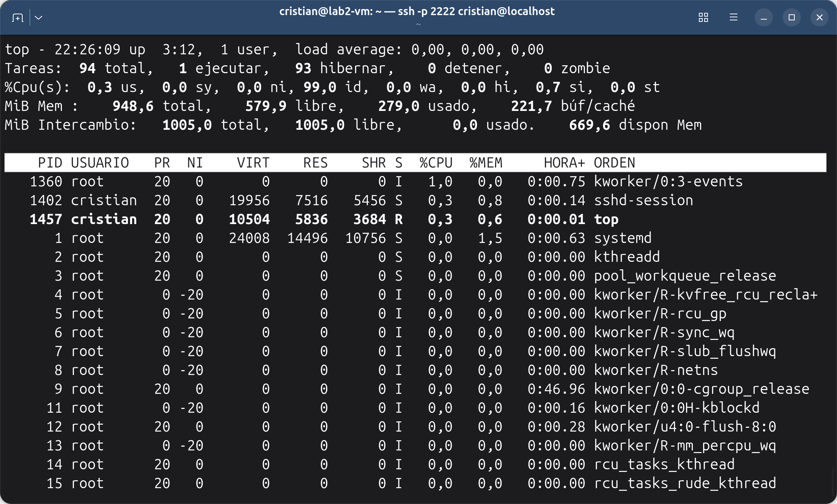This screenshot has height=504, width=837.
Task: Open the terminal hamburger menu
Action: 734,17
